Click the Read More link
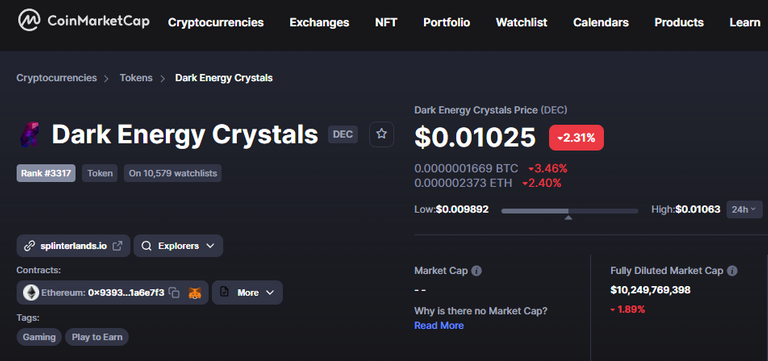The image size is (768, 361). pyautogui.click(x=439, y=325)
